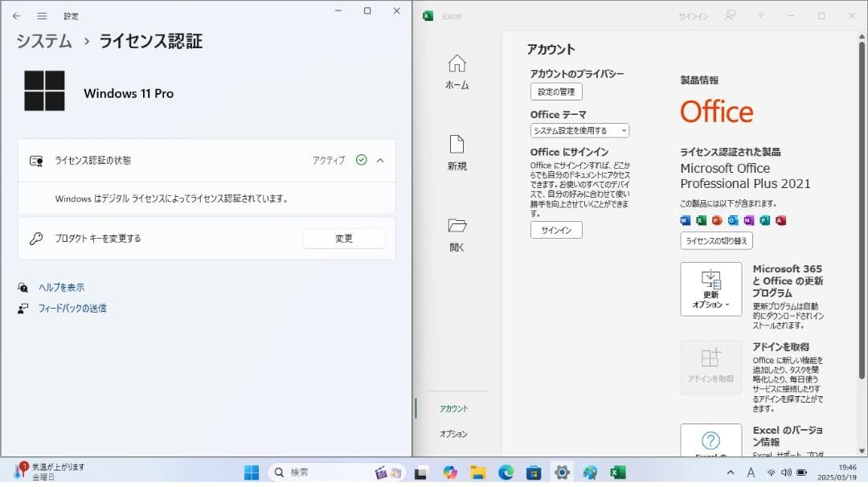The width and height of the screenshot is (868, 487).
Task: Click the OneNote product icon
Action: tap(749, 220)
